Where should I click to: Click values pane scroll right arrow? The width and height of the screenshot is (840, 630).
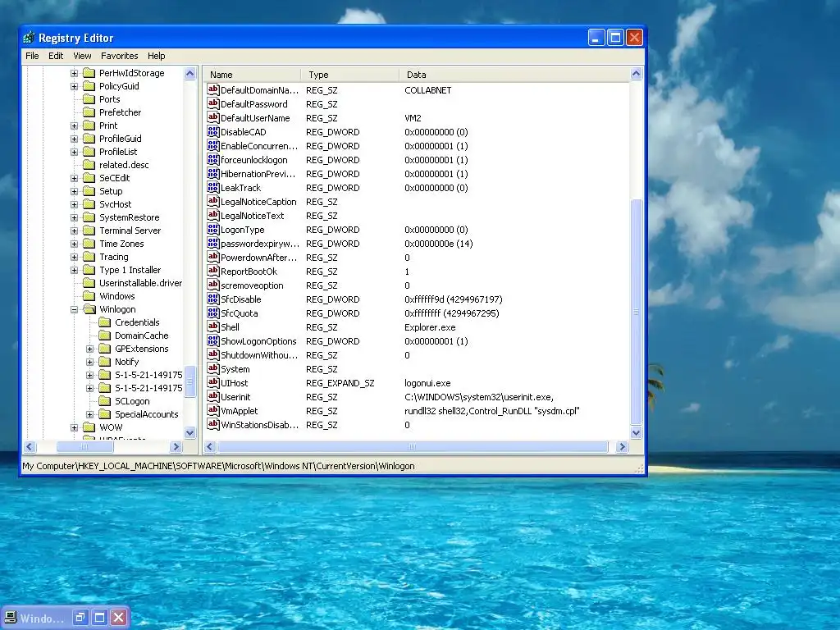point(622,446)
